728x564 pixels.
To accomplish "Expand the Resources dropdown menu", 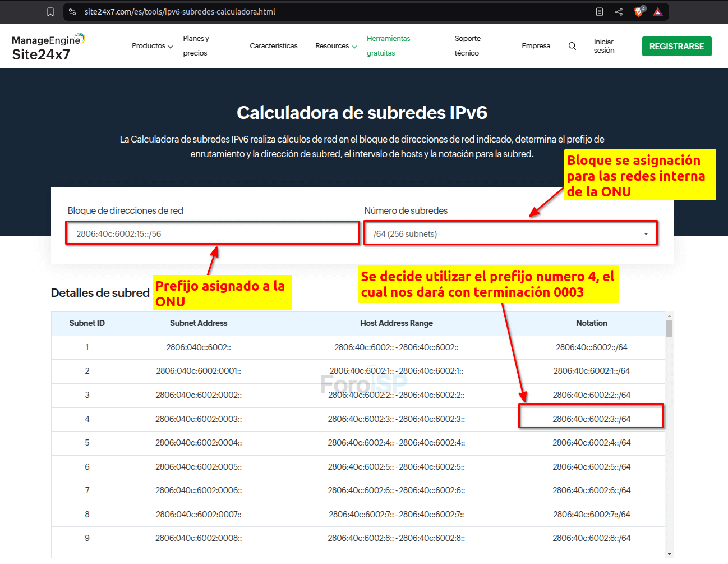I will [x=335, y=46].
